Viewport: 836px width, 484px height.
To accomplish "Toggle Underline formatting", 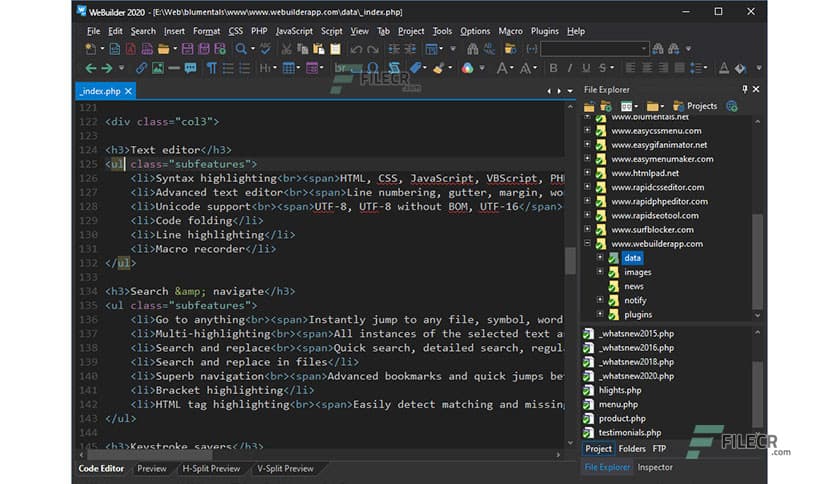I will pyautogui.click(x=586, y=68).
